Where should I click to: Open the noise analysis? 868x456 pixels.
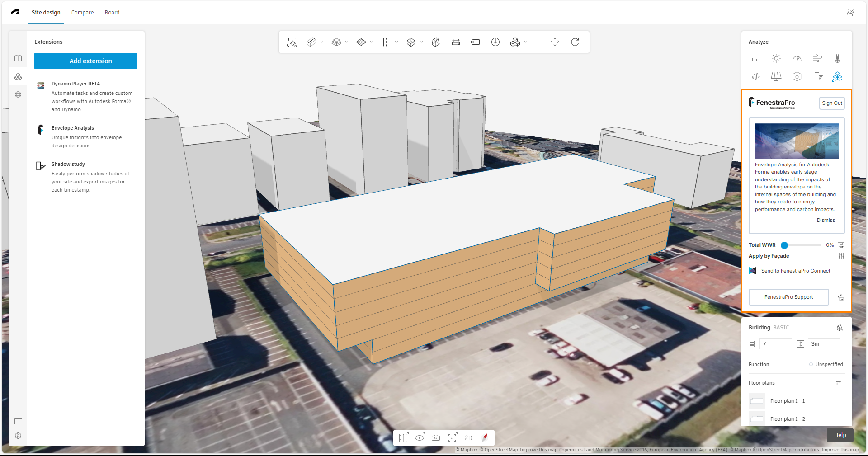756,76
